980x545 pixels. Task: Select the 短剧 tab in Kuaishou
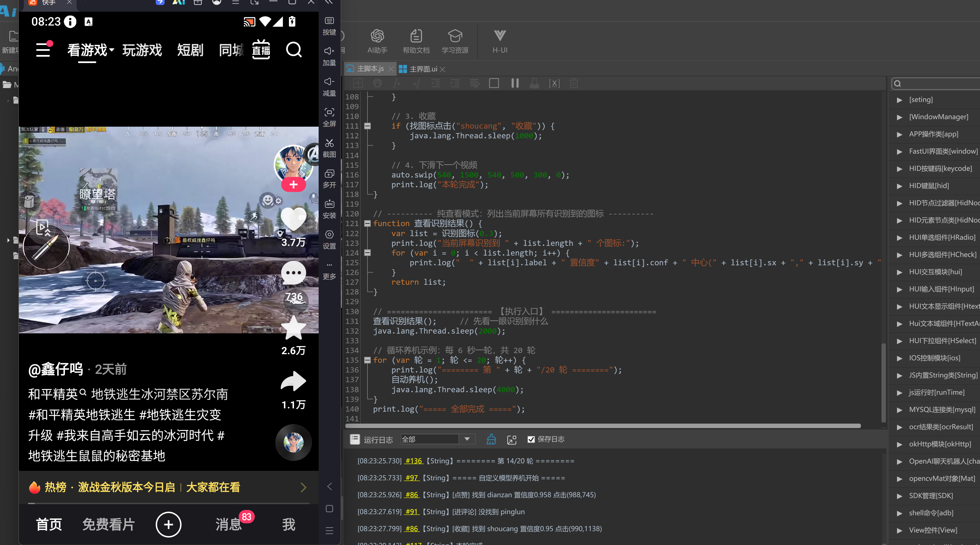point(190,50)
